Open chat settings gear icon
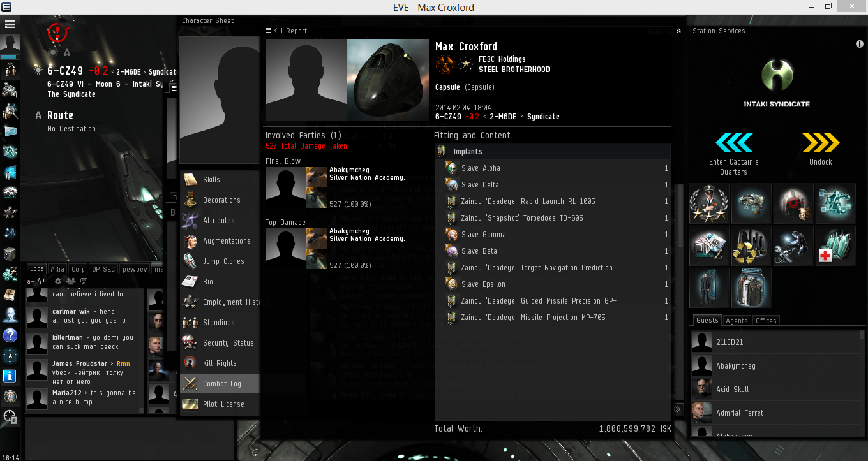Image resolution: width=868 pixels, height=461 pixels. [x=58, y=281]
